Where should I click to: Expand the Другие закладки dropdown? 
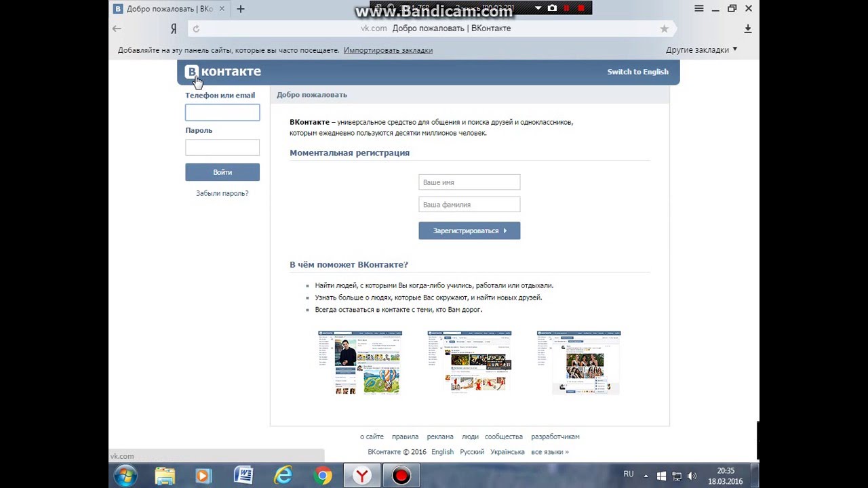tap(702, 50)
